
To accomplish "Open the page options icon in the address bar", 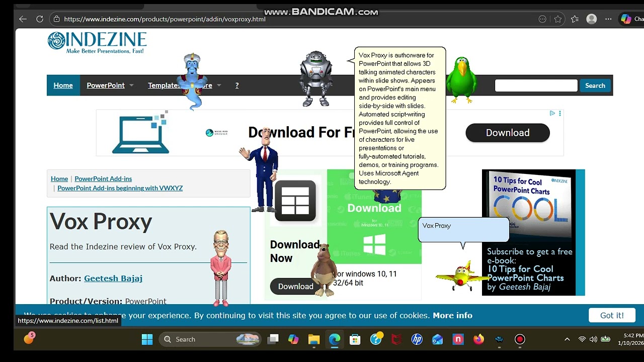I will coord(542,19).
